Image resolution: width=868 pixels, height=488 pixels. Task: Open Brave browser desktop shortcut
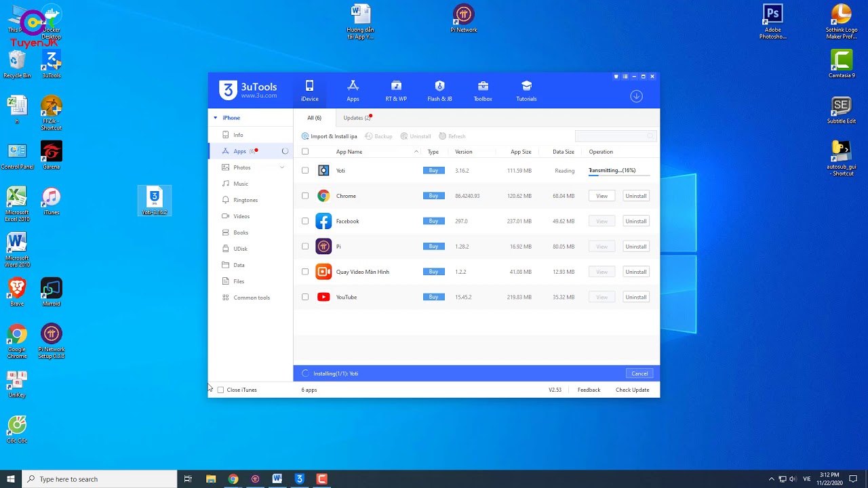coord(17,292)
